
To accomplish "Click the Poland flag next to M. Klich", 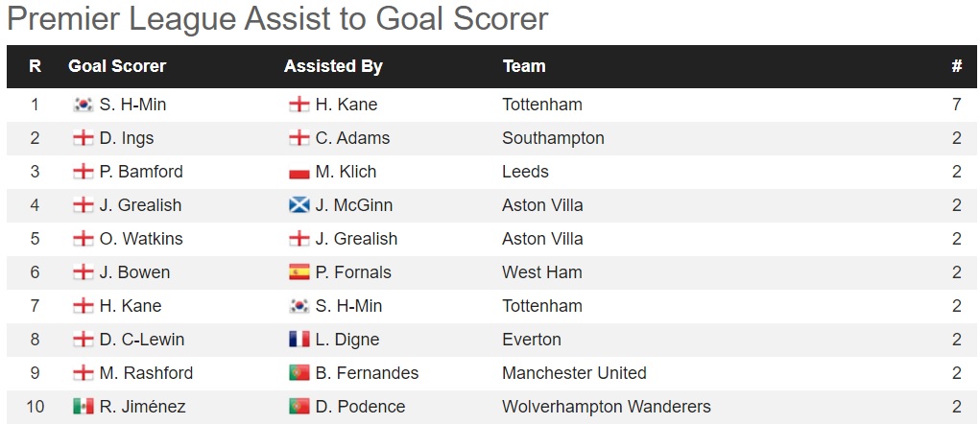I will tap(299, 173).
